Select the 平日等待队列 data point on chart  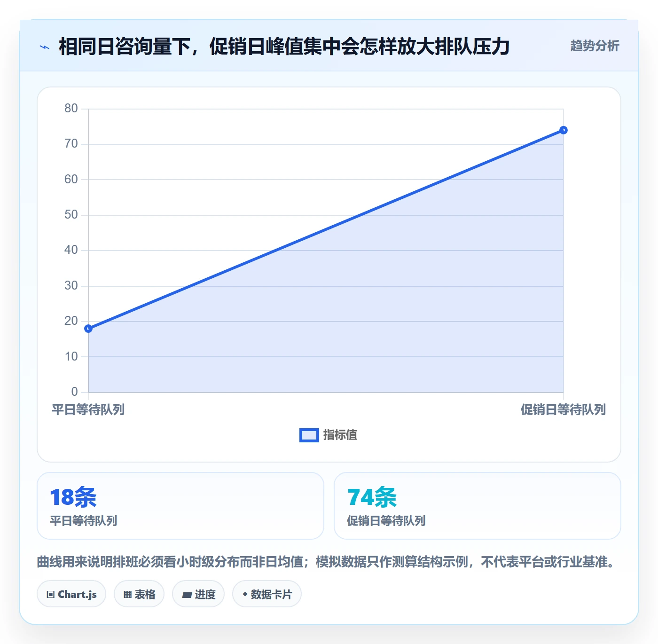pos(88,329)
